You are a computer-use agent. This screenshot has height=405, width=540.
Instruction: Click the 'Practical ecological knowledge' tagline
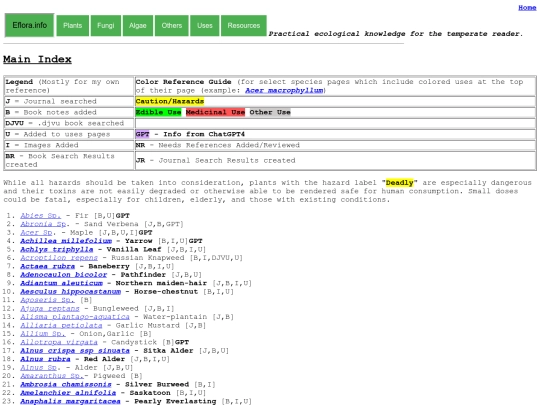(396, 34)
